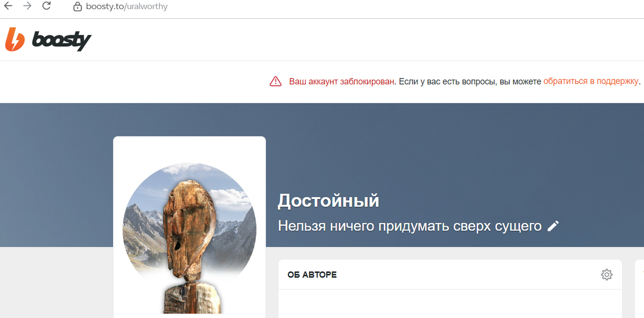Click the browser back arrow
This screenshot has width=644, height=318.
point(9,6)
